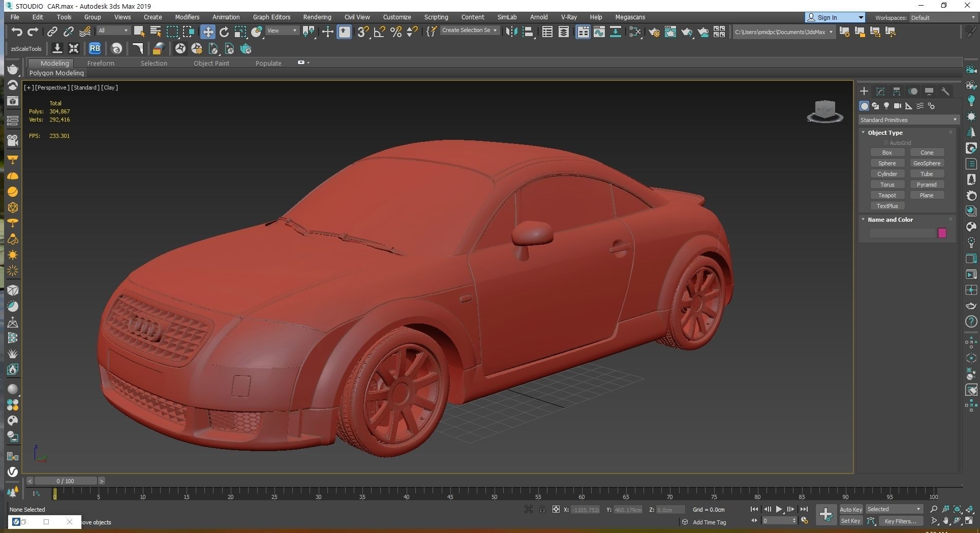This screenshot has width=980, height=533.
Task: Open the Create panel plus tab
Action: pos(864,92)
